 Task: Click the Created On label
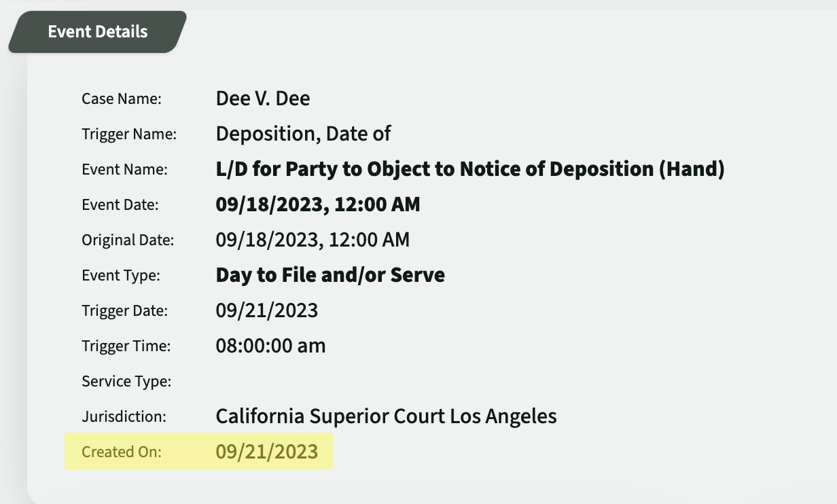point(121,451)
